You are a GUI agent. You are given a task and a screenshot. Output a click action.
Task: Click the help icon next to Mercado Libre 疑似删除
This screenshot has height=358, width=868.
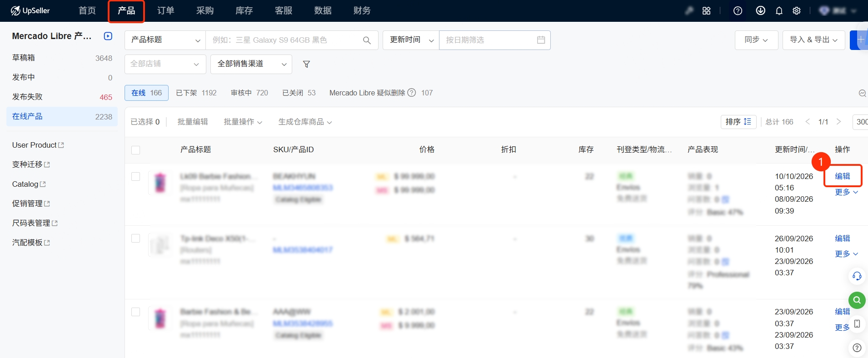coord(411,93)
